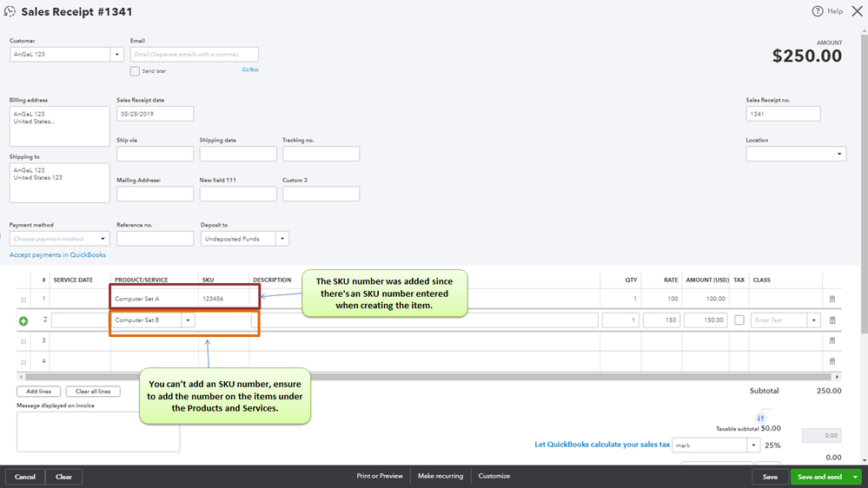Check the Tax box on line 2

(739, 320)
